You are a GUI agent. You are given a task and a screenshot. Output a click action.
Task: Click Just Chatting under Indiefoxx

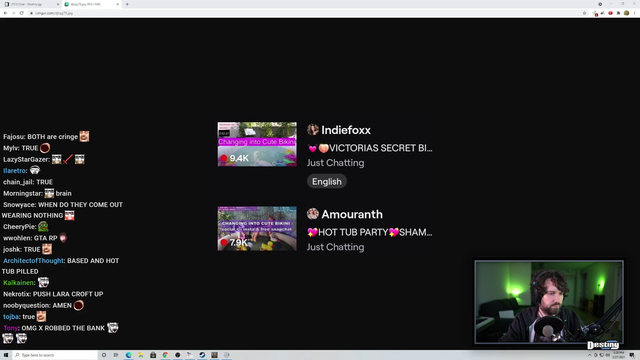point(336,163)
